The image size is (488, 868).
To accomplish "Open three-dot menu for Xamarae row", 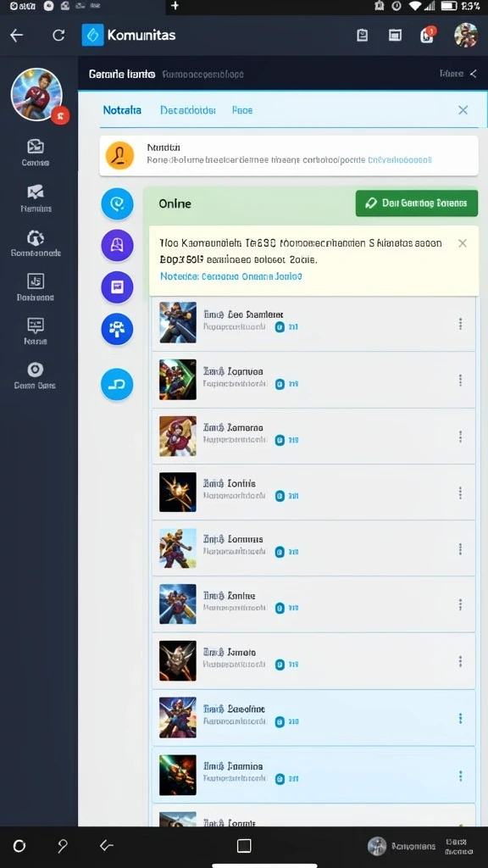I will [460, 437].
